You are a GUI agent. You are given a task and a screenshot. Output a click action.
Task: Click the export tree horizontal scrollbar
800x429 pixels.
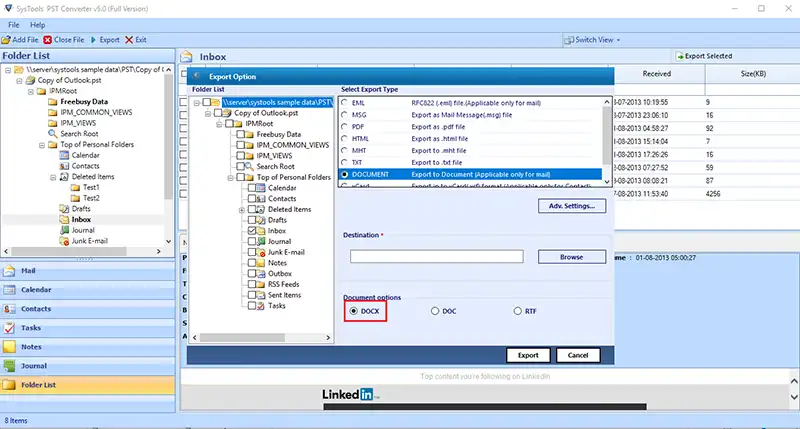pyautogui.click(x=261, y=338)
